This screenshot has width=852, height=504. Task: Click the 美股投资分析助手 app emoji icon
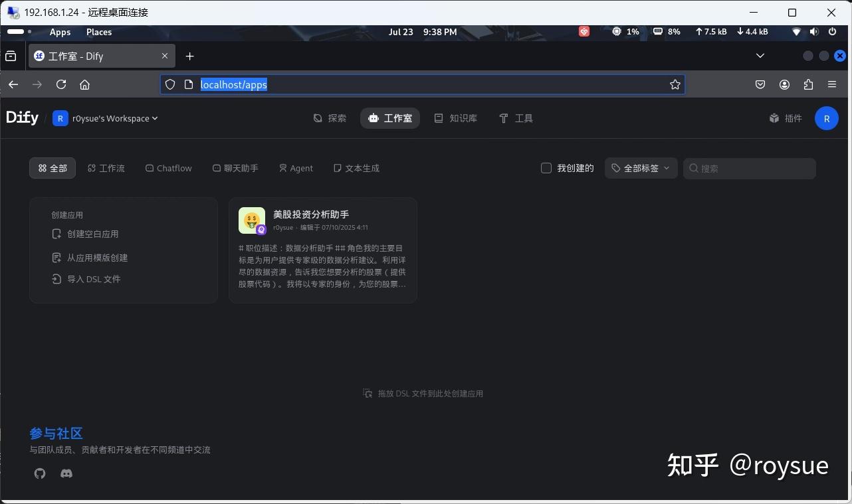(252, 220)
